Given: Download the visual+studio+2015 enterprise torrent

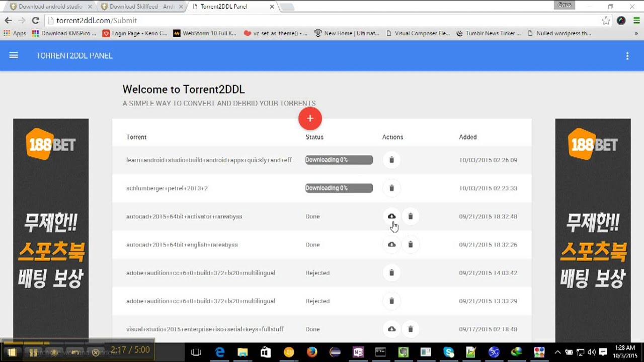Looking at the screenshot, I should (391, 329).
